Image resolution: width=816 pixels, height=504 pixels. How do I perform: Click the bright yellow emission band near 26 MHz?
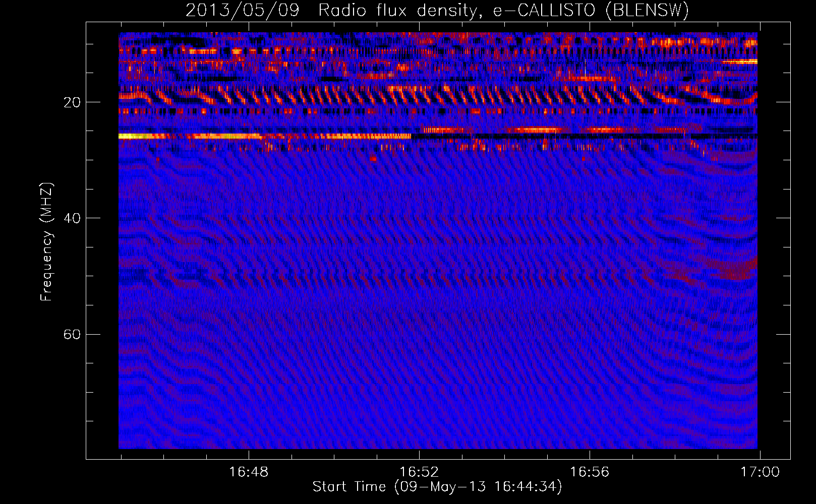[x=265, y=136]
